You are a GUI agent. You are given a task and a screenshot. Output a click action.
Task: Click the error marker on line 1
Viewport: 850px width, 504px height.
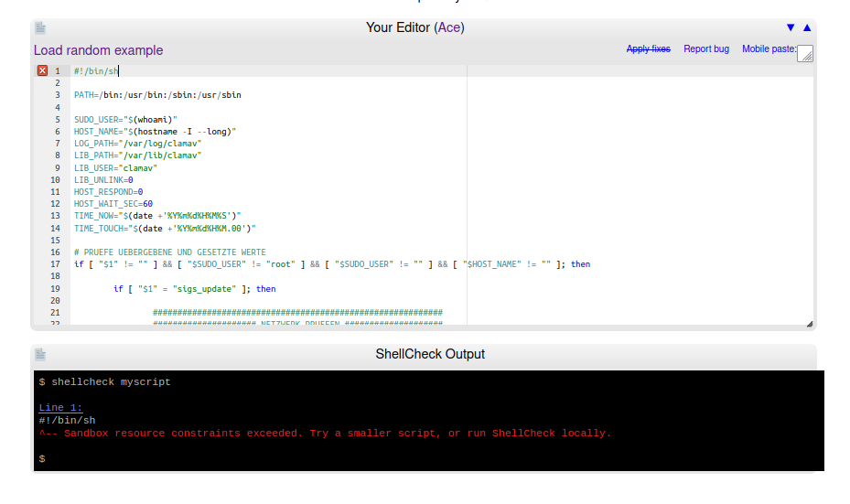[42, 70]
